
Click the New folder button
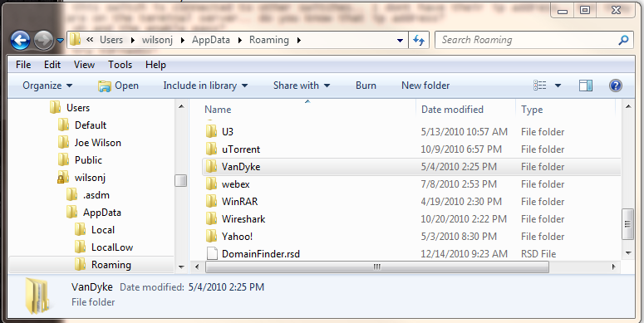pos(425,86)
